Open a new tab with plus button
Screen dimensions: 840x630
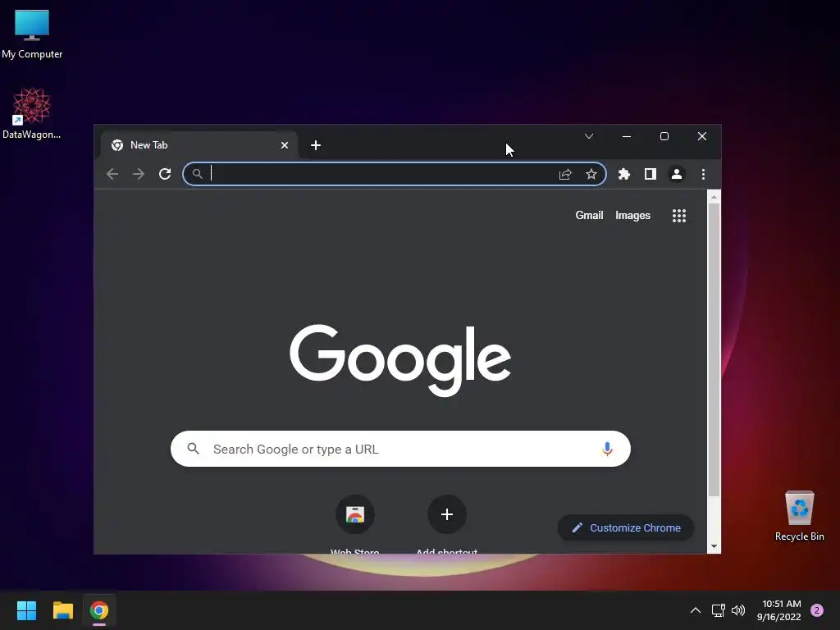pyautogui.click(x=316, y=145)
